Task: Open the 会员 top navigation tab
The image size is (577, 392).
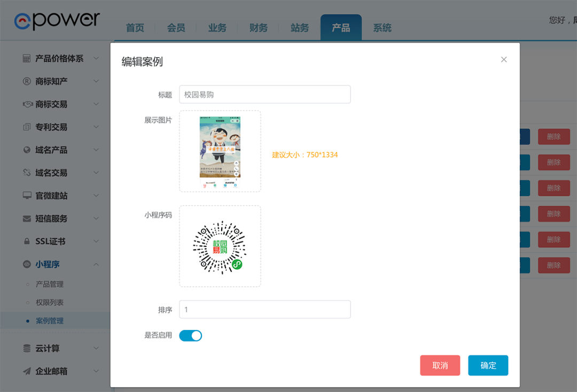Action: tap(176, 28)
